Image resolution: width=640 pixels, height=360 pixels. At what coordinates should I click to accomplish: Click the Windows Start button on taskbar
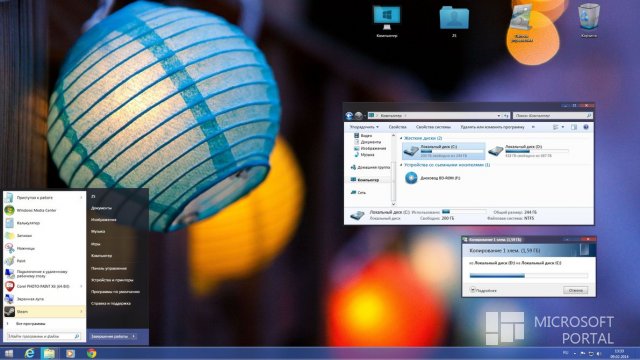pyautogui.click(x=9, y=353)
